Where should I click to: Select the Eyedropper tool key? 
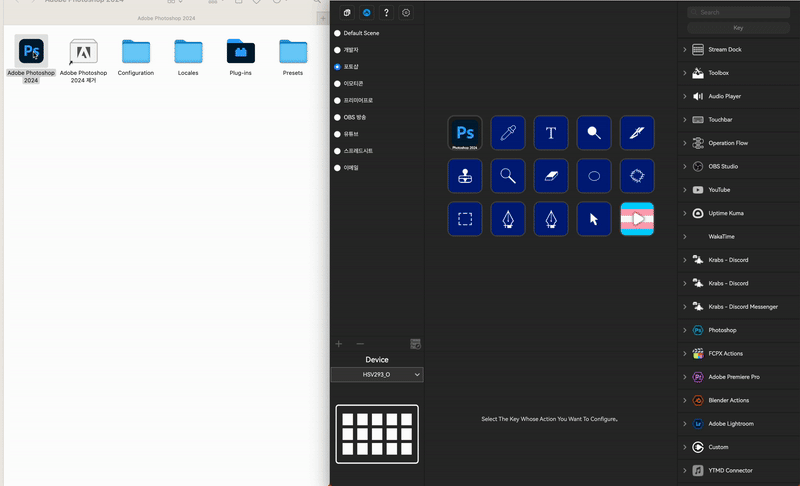pyautogui.click(x=508, y=133)
